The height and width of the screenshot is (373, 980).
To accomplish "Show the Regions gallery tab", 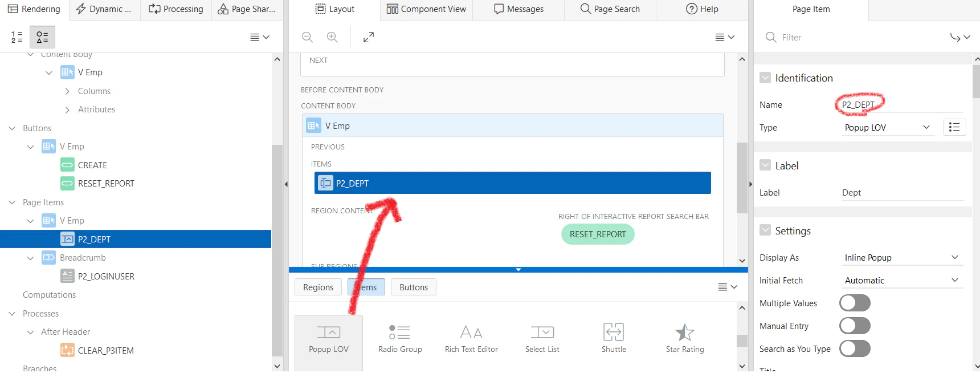I will 318,287.
